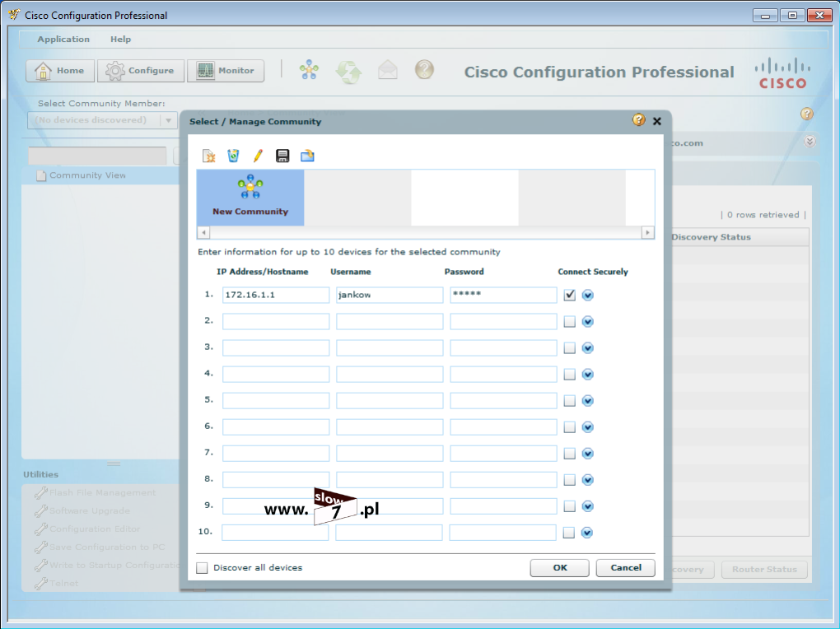Click the community list scroll left arrow
Screen dimensions: 840x629
point(203,232)
